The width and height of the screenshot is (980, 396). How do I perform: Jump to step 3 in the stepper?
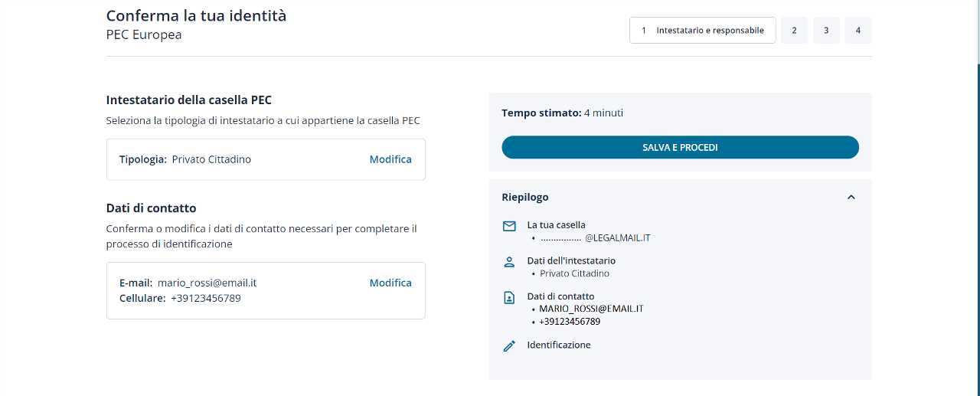coord(826,31)
